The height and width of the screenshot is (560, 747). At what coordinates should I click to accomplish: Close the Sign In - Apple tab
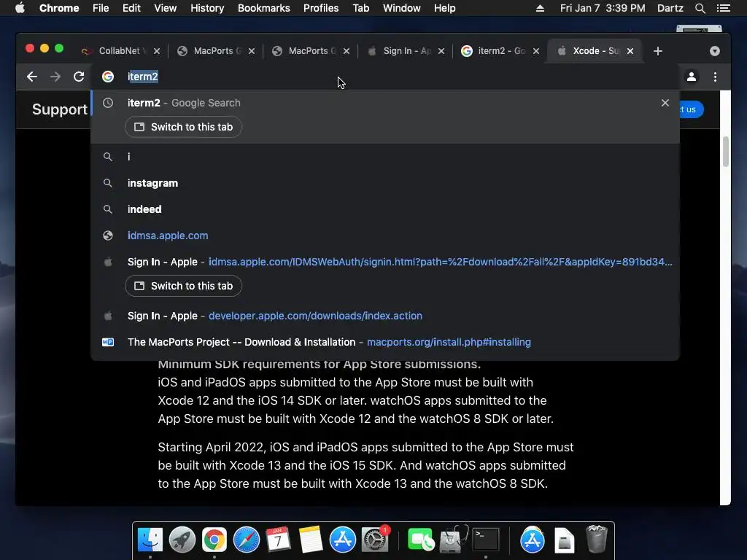point(441,51)
